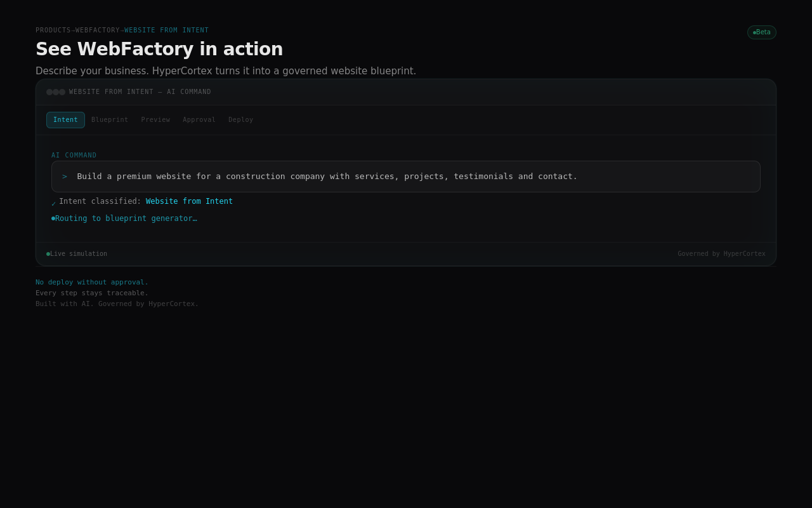Click the No deploy without approval text
Viewport: 812px width, 508px height.
tap(92, 283)
